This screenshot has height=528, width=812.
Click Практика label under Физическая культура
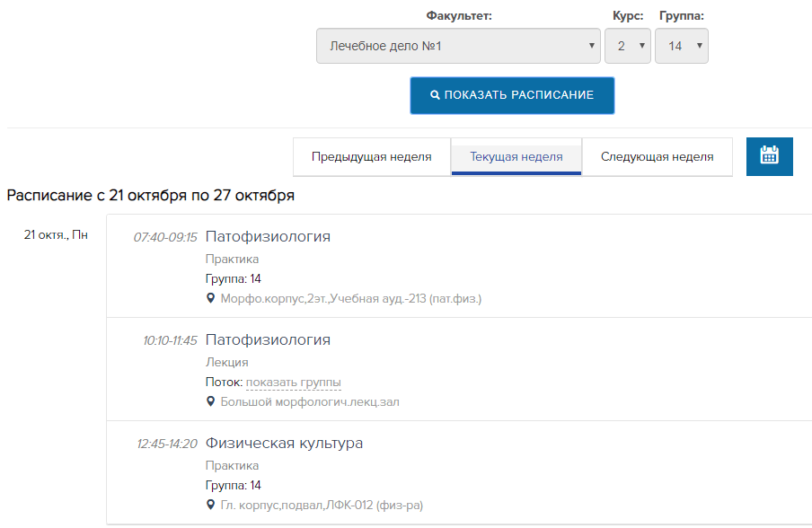232,465
